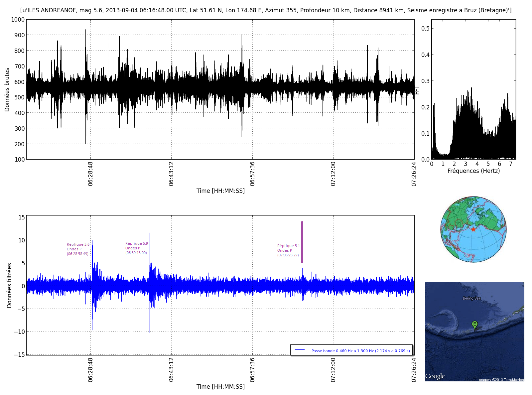This screenshot has height=395, width=532.
Task: Click the Réplique 5.1 Ondes P label
Action: tap(288, 250)
